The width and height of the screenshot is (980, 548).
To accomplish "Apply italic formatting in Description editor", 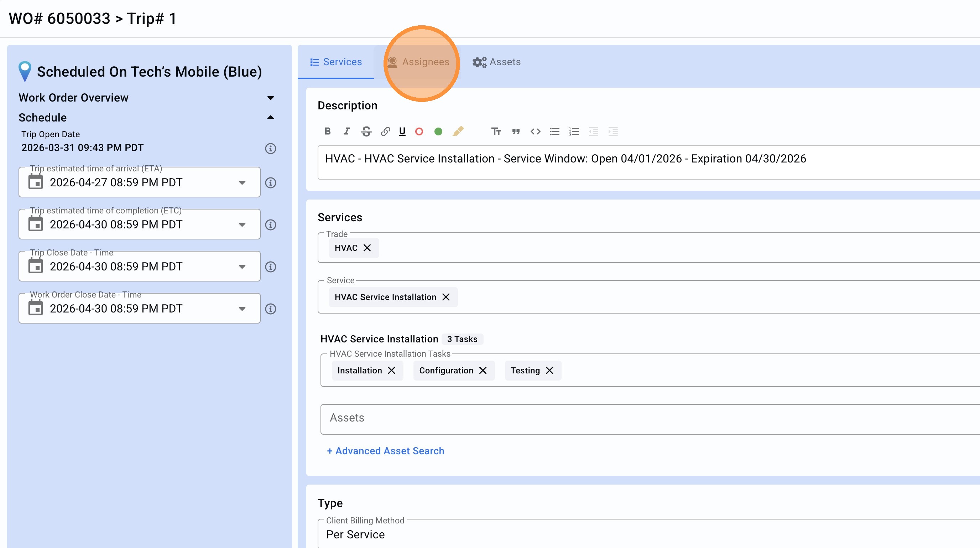I will [x=346, y=131].
